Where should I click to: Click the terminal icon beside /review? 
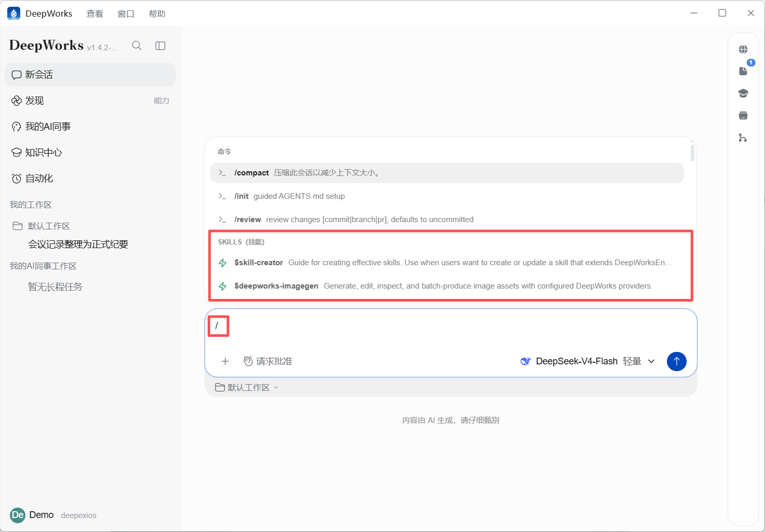[x=222, y=220]
